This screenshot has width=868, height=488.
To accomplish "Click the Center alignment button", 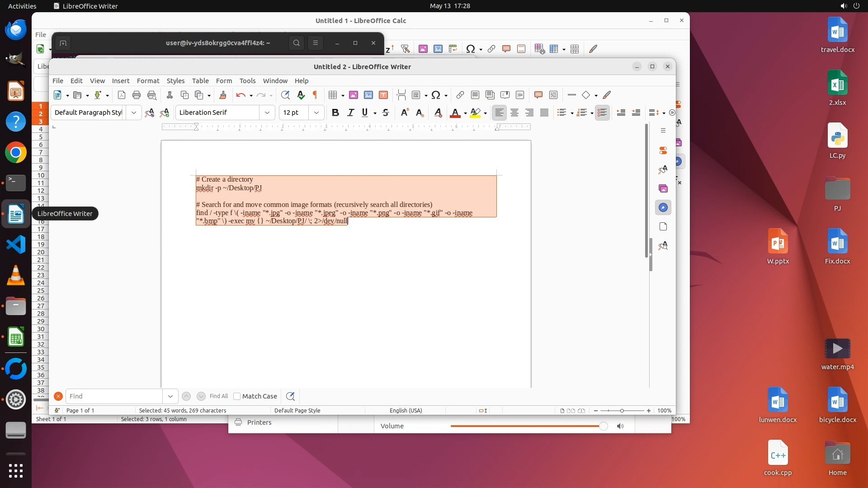I will click(x=514, y=113).
